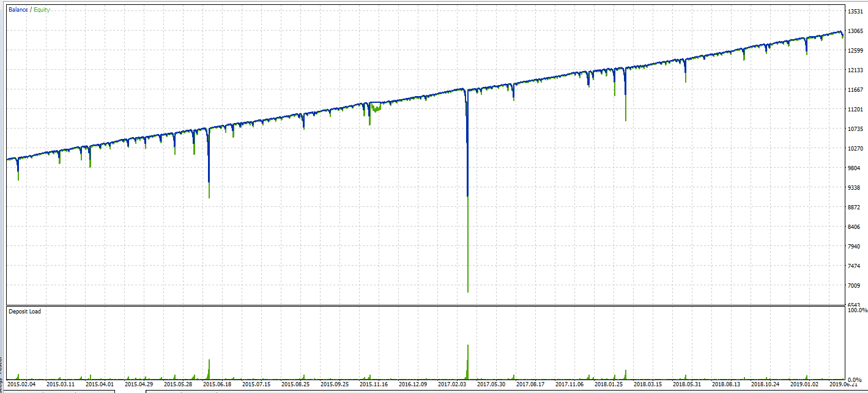Click the tallest deposit load bar near 2017.02.03

468,362
